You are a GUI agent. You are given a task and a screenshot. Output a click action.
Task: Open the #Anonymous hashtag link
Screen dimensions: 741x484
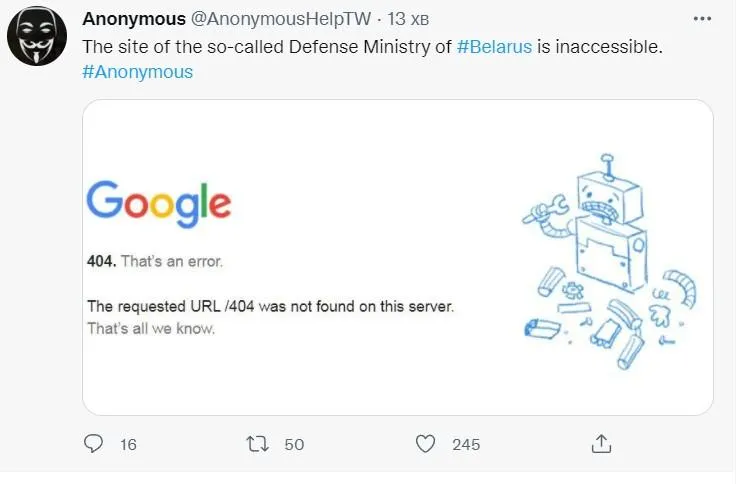click(x=138, y=72)
